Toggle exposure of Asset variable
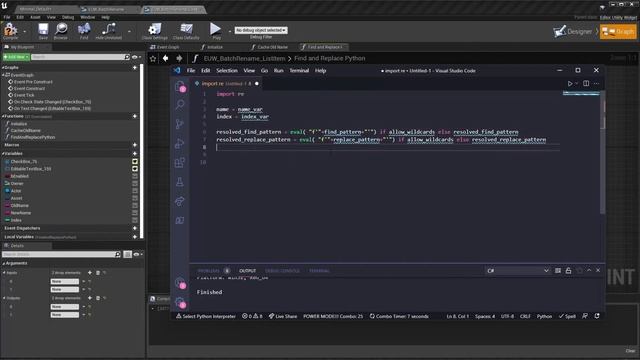Screen dimensions: 640x360 point(135,198)
